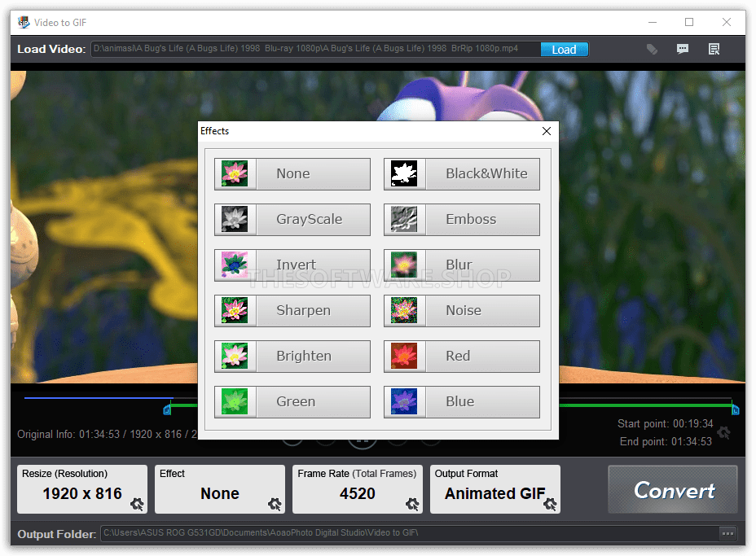Apply the Black&White effect

pos(461,174)
